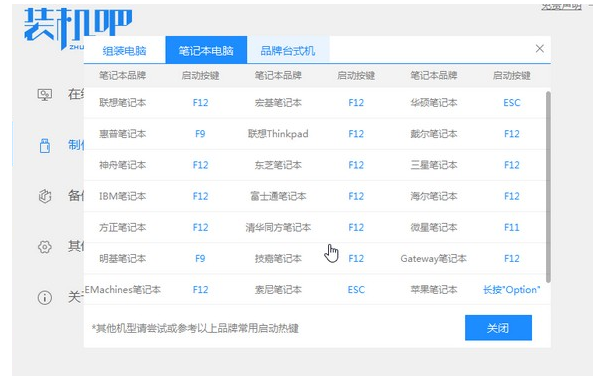Open the info circle sidebar icon
Viewport: 594px width, 379px height.
(45, 298)
